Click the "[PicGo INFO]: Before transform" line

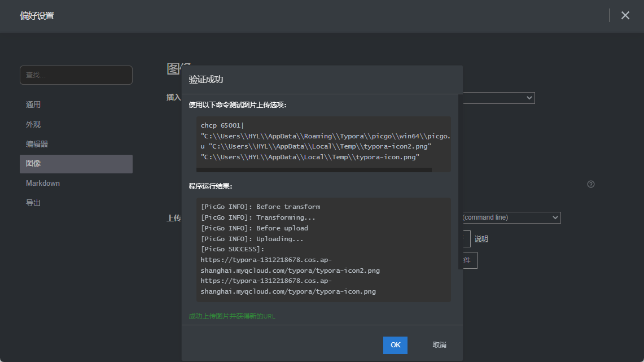point(260,207)
